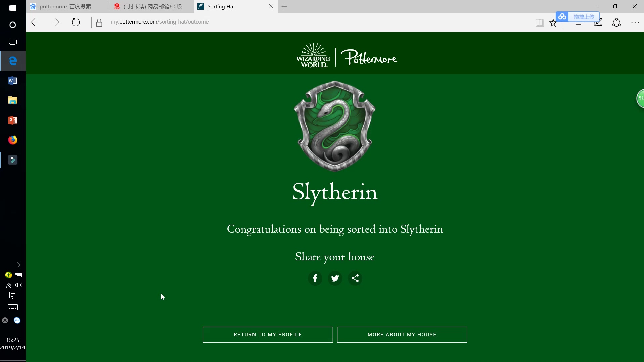The image size is (644, 362).
Task: Open volume control icon
Action: tap(18, 285)
